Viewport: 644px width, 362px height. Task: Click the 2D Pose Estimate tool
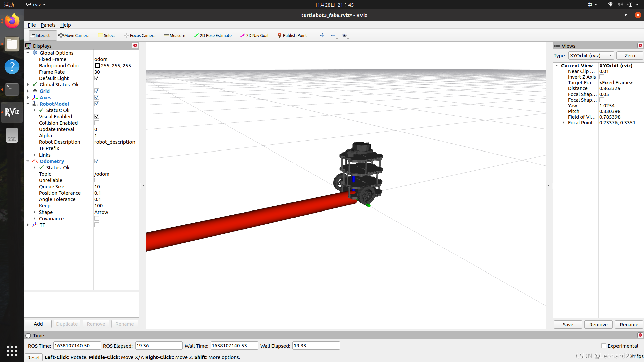tap(213, 35)
